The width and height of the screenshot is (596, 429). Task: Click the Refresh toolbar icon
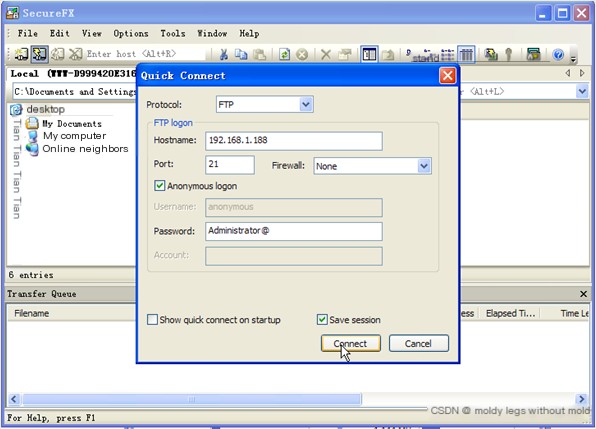284,55
